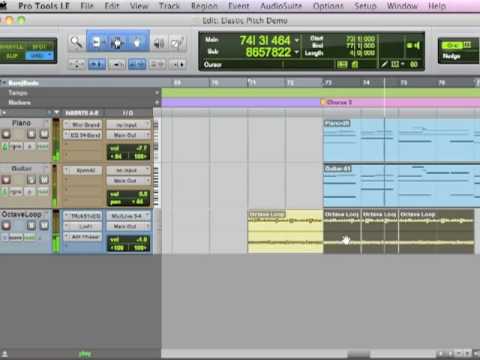Click the first icon in lower toolbar row
Screen dimensions: 480x360
click(76, 64)
